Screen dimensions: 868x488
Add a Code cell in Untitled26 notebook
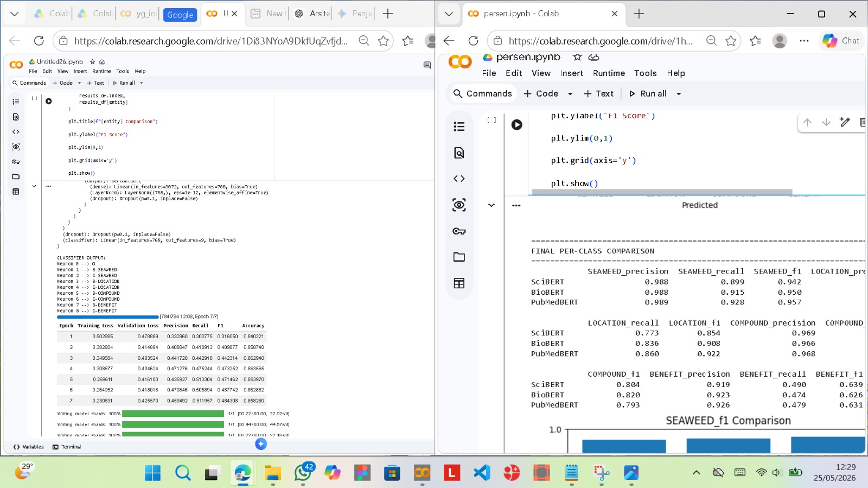tap(63, 83)
